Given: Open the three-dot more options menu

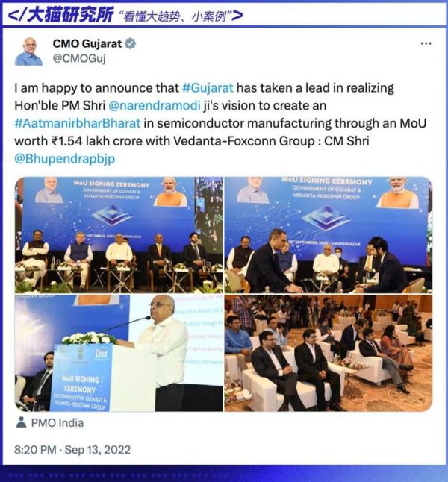Looking at the screenshot, I should tap(426, 44).
